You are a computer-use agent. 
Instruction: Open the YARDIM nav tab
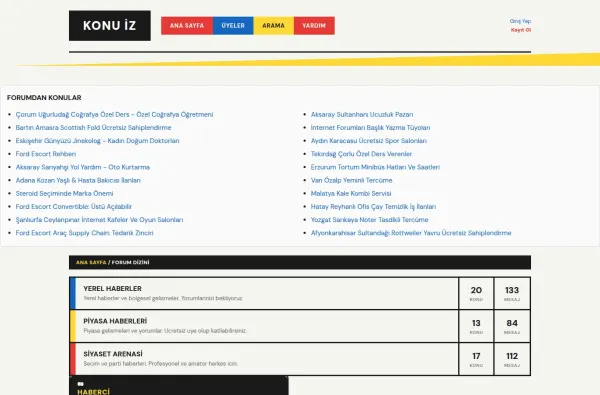[x=314, y=26]
